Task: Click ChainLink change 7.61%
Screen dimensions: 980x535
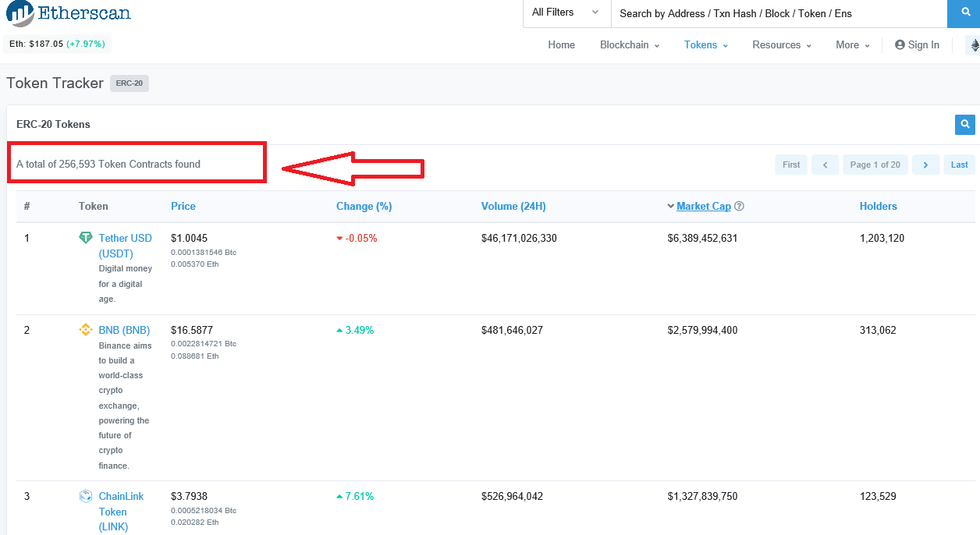Action: tap(355, 497)
